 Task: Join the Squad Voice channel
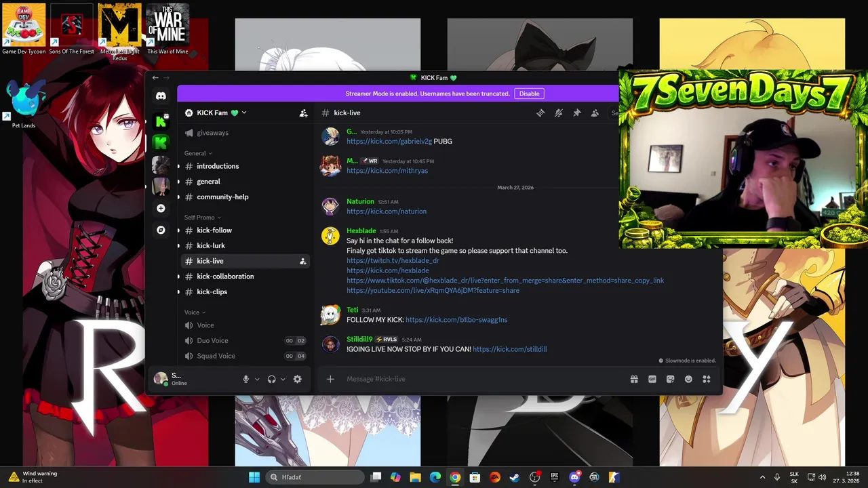244,356
